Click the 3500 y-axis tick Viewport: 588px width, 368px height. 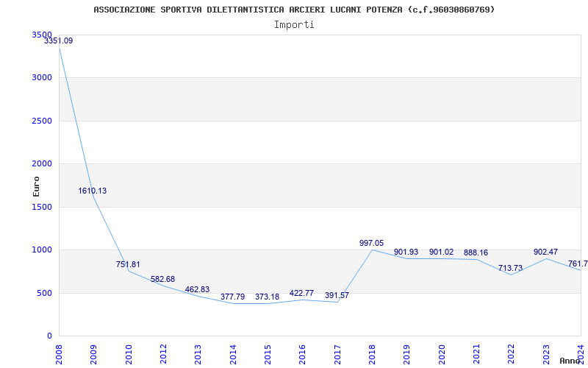42,35
